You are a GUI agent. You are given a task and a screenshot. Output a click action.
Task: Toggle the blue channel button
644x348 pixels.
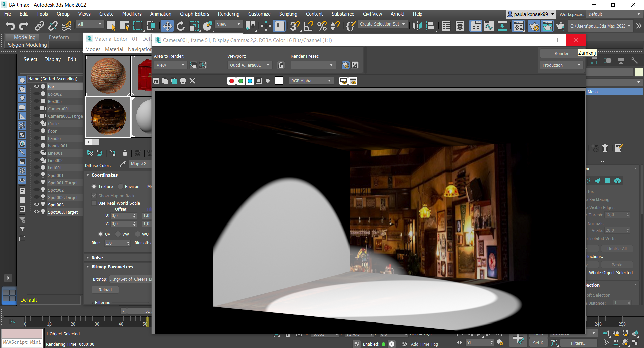(x=250, y=81)
